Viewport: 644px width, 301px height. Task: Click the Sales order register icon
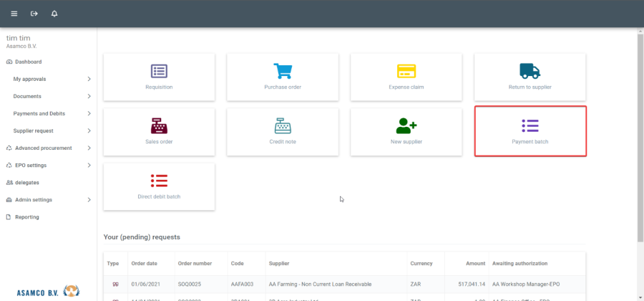point(159,125)
